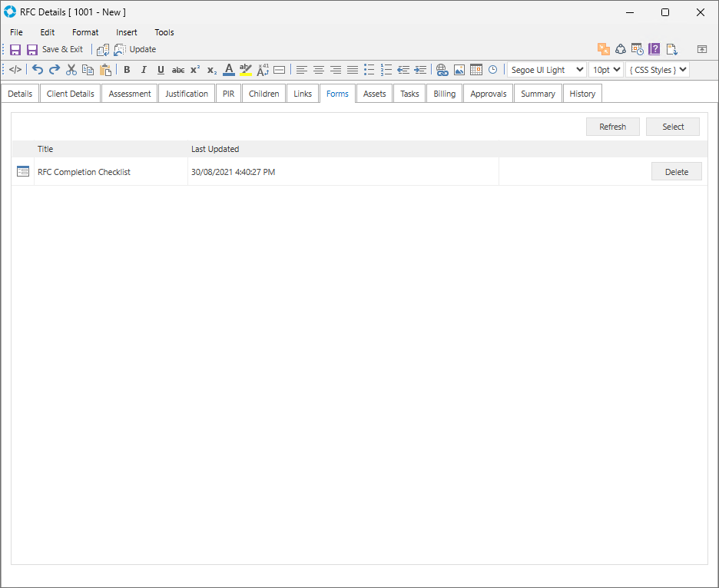This screenshot has width=719, height=588.
Task: Toggle italic formatting
Action: [x=144, y=70]
